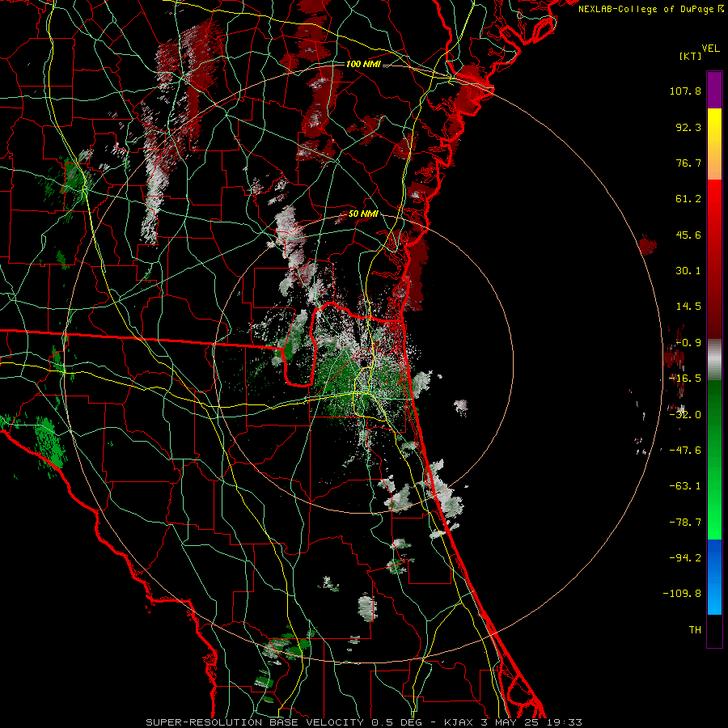
Task: Click the TH legend label
Action: (x=695, y=630)
